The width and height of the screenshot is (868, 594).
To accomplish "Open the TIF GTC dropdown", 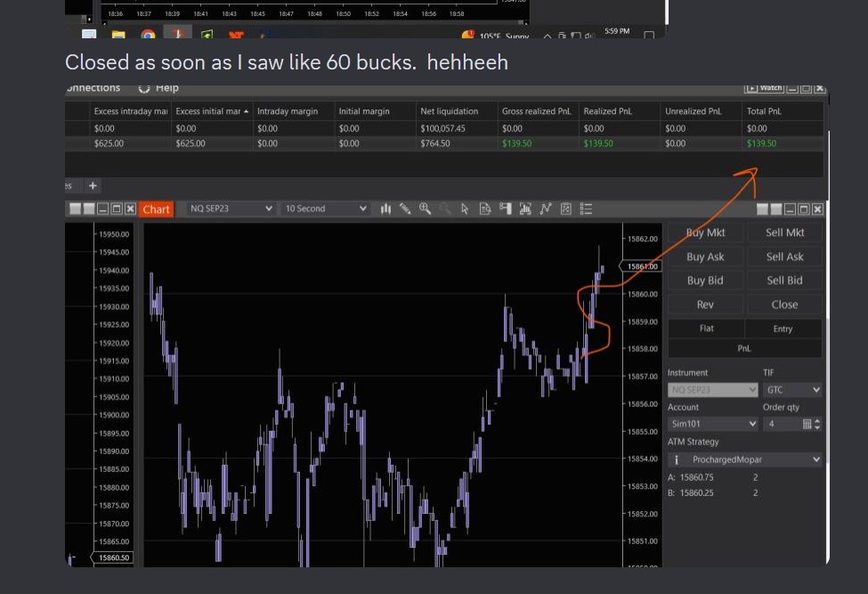I will [x=792, y=390].
